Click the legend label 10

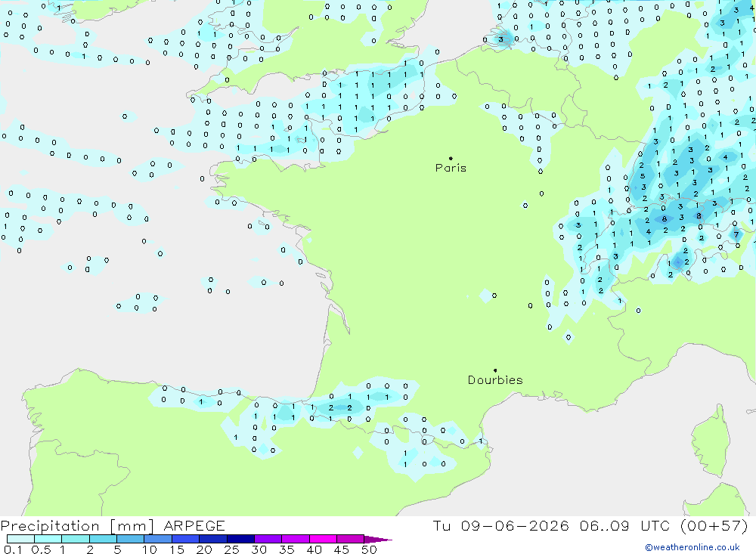150,549
